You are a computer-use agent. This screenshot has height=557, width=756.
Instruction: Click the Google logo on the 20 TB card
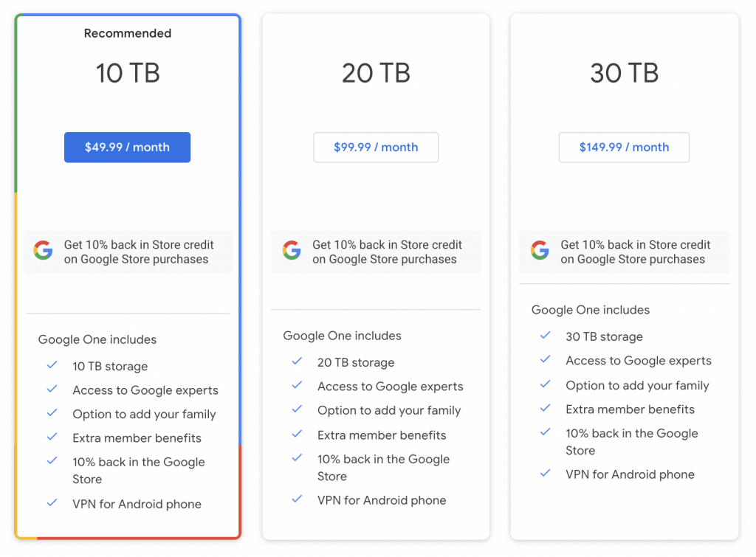click(x=292, y=250)
